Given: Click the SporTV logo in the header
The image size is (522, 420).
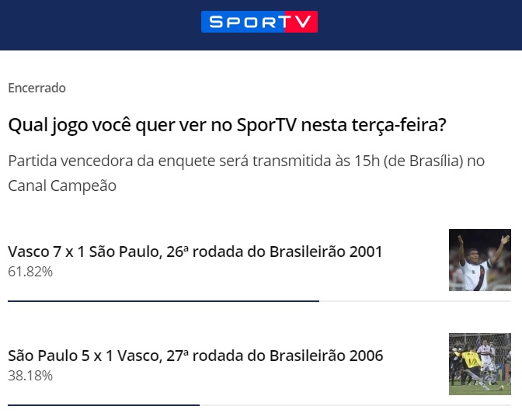Looking at the screenshot, I should pyautogui.click(x=259, y=22).
